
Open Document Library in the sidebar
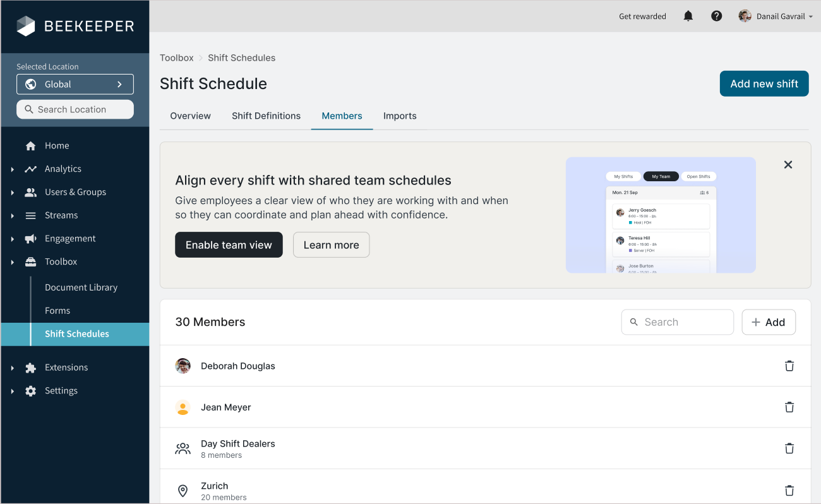[81, 287]
